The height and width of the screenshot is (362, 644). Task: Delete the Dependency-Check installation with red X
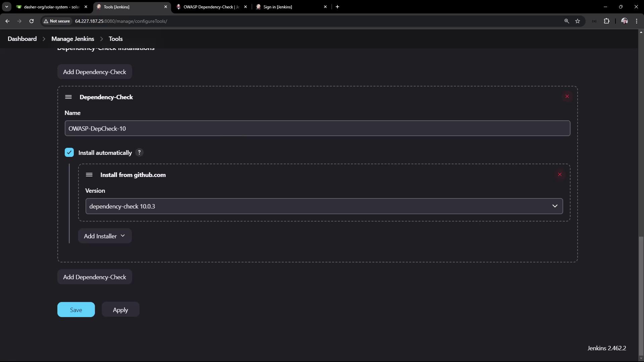point(567,97)
